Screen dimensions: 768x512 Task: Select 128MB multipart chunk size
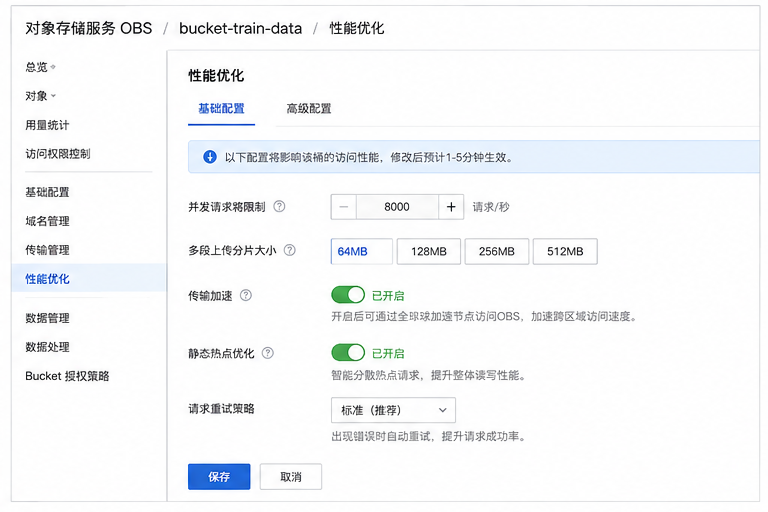click(x=429, y=251)
